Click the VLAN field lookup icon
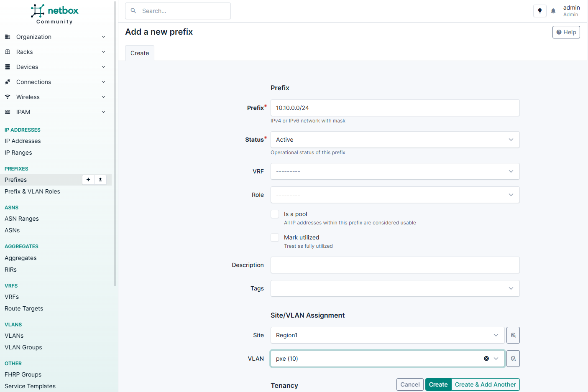 pos(513,359)
